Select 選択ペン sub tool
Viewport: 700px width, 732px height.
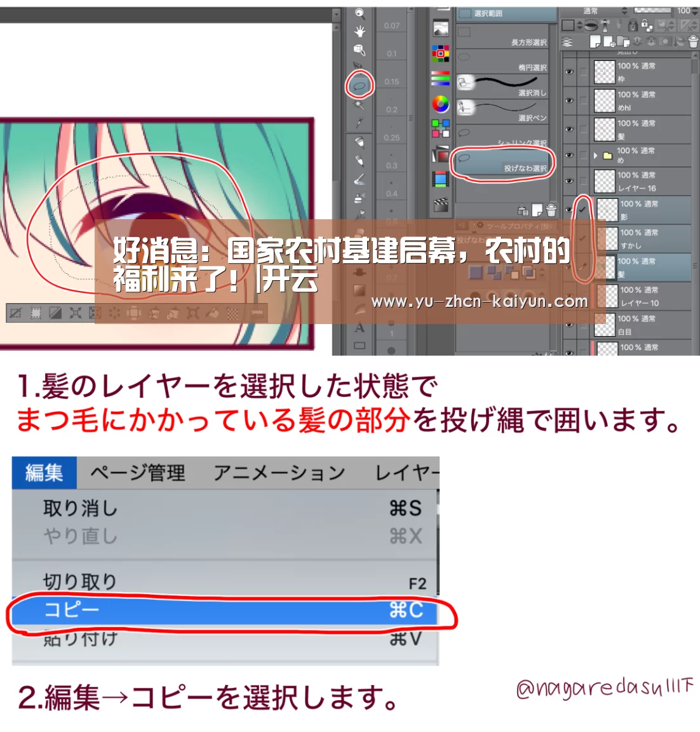click(x=503, y=112)
